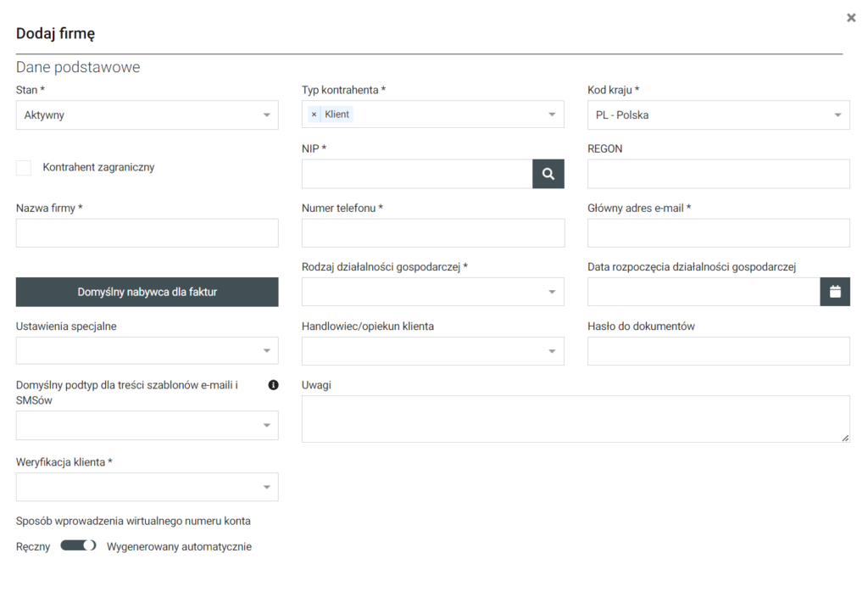Toggle virtual account number entry switch
Viewport: 868px width, 592px height.
tap(78, 545)
